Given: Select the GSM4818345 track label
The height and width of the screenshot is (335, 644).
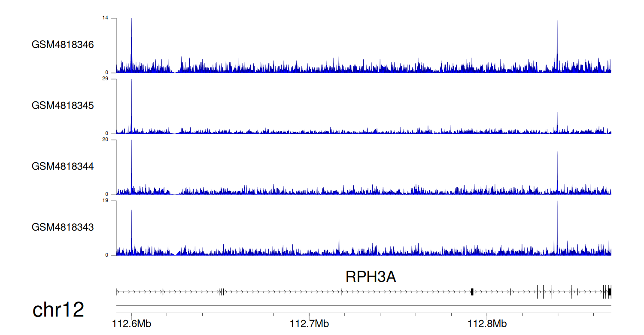Looking at the screenshot, I should point(63,105).
